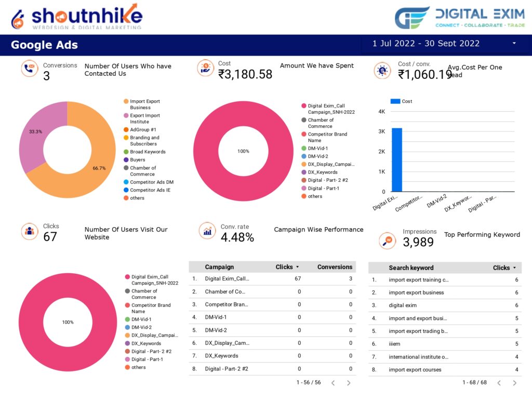Go to previous page of Campaign table
Image resolution: width=532 pixels, height=399 pixels.
click(x=333, y=383)
